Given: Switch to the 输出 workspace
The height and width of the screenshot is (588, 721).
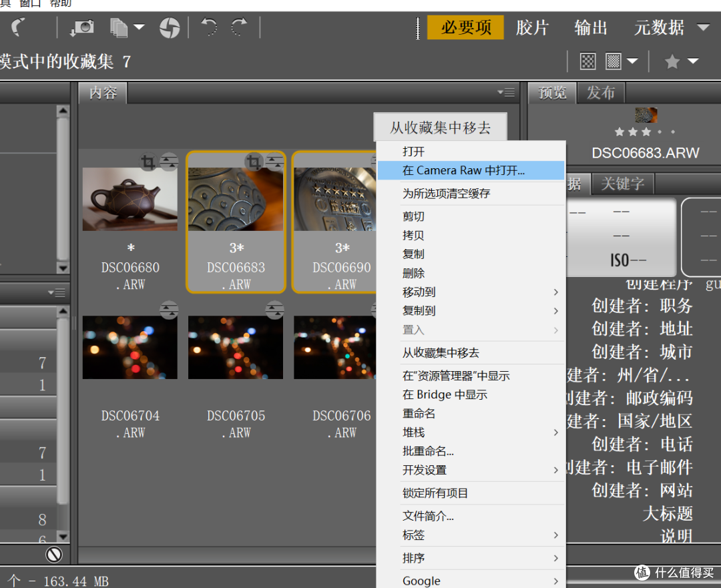Looking at the screenshot, I should tap(590, 27).
